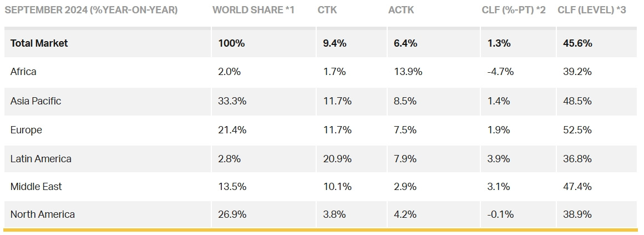Screen dimensions: 644x235
Task: Select the Latin America row label
Action: [x=40, y=159]
